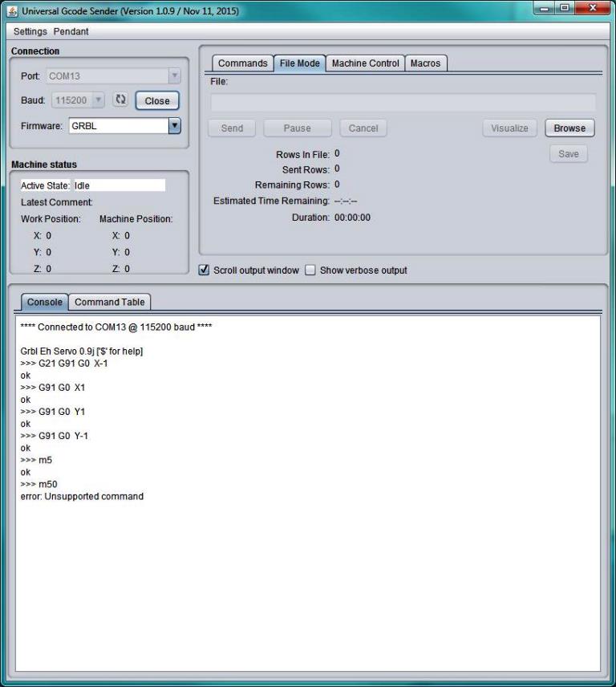Click the refresh serial ports icon
This screenshot has width=616, height=687.
(120, 100)
